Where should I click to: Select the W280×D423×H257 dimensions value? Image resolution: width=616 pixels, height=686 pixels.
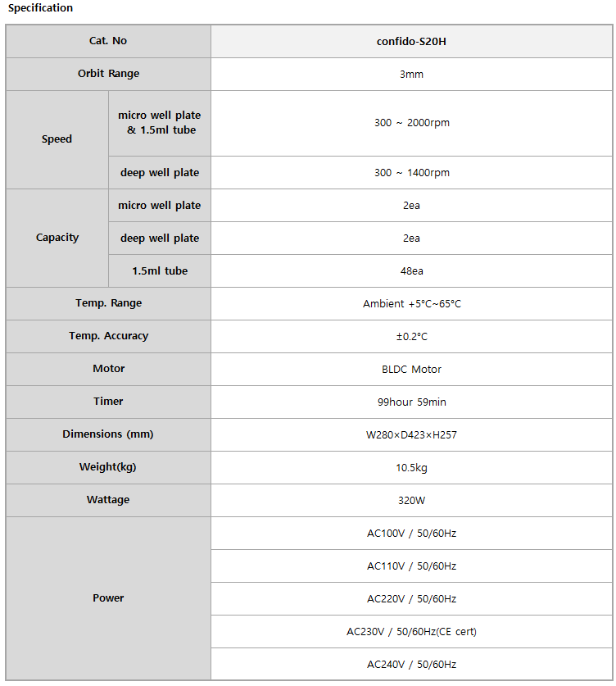[x=411, y=435]
